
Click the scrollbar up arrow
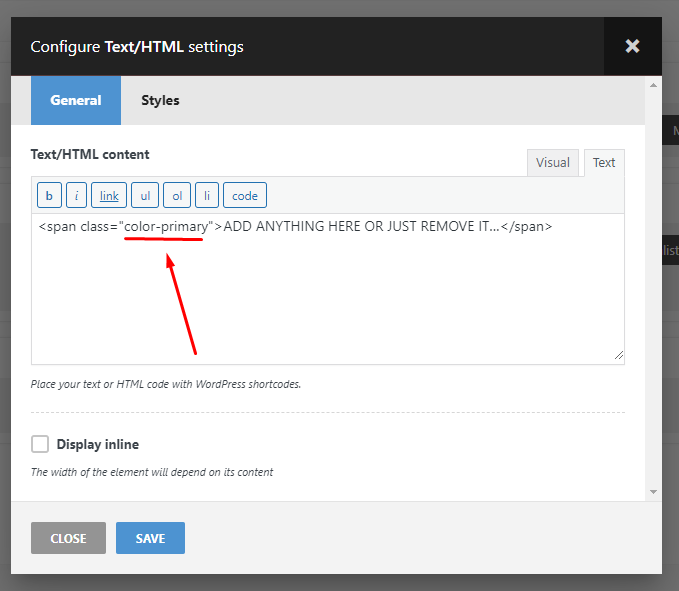point(653,85)
